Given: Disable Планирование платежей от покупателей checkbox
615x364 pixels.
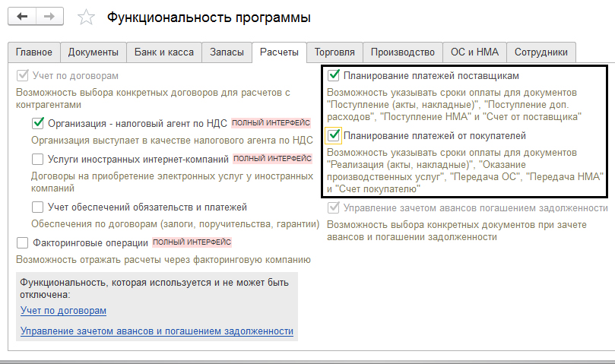Looking at the screenshot, I should pos(333,135).
